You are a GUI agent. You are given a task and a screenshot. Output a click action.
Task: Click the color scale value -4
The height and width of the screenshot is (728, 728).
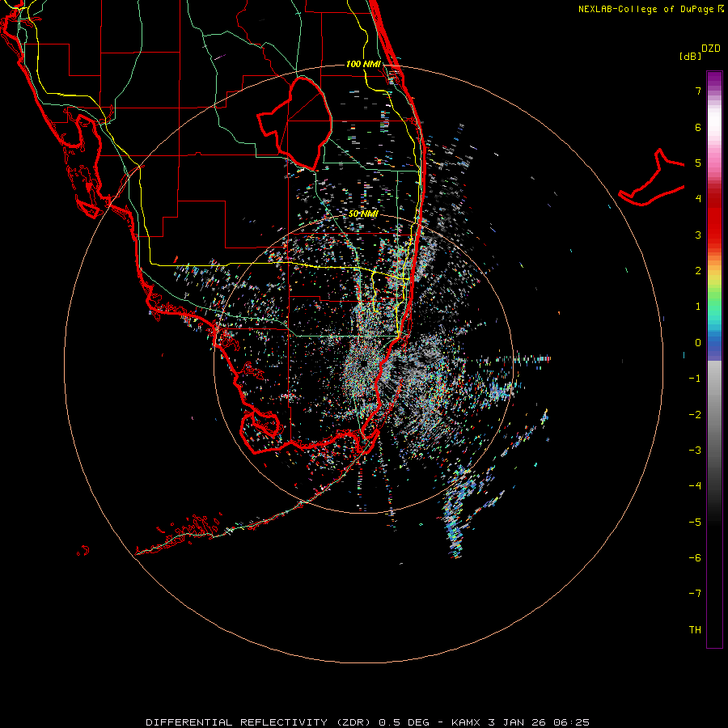695,485
